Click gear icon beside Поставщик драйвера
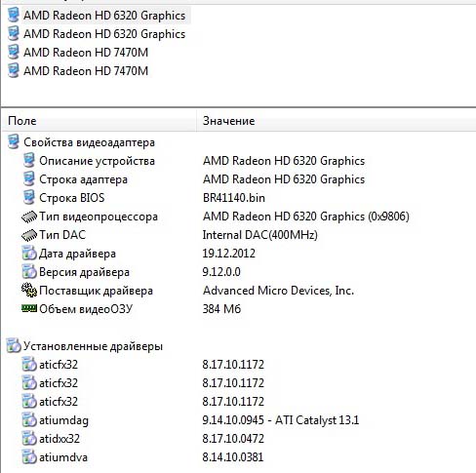The width and height of the screenshot is (476, 473). (x=29, y=290)
